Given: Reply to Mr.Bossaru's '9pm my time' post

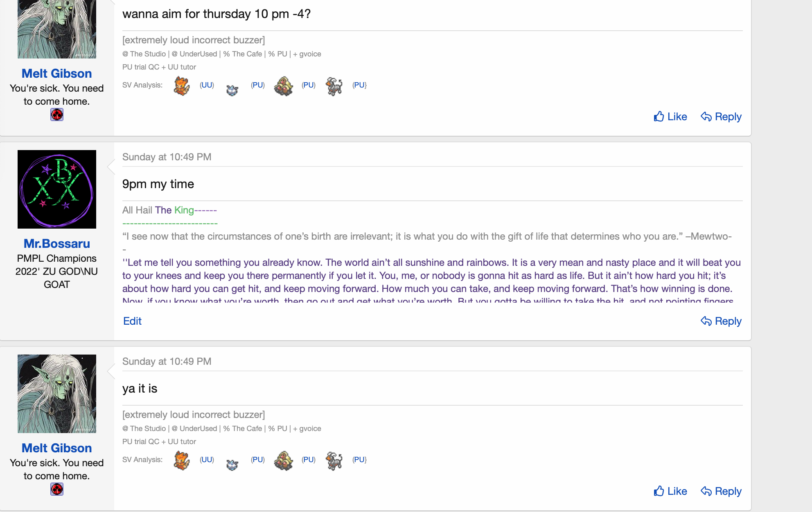Looking at the screenshot, I should click(721, 321).
